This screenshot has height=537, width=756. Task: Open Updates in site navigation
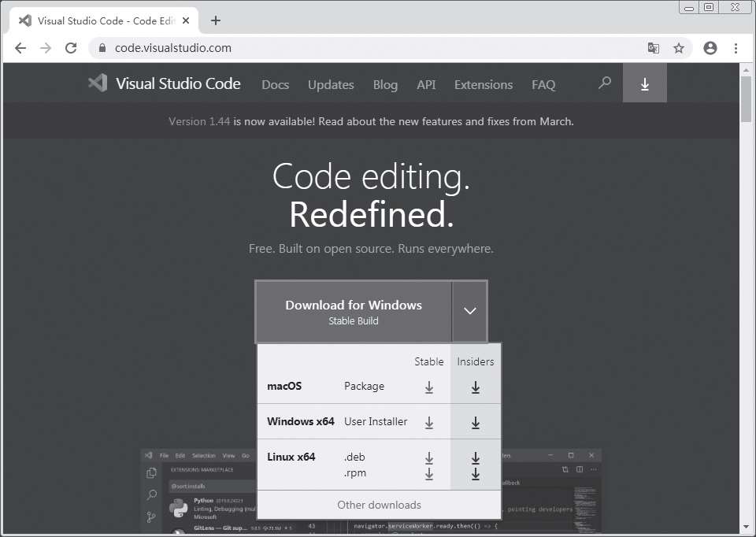331,85
